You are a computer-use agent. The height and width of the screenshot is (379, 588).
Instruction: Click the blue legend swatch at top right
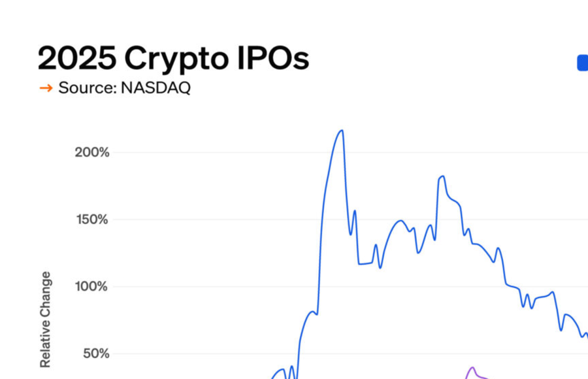pos(582,63)
